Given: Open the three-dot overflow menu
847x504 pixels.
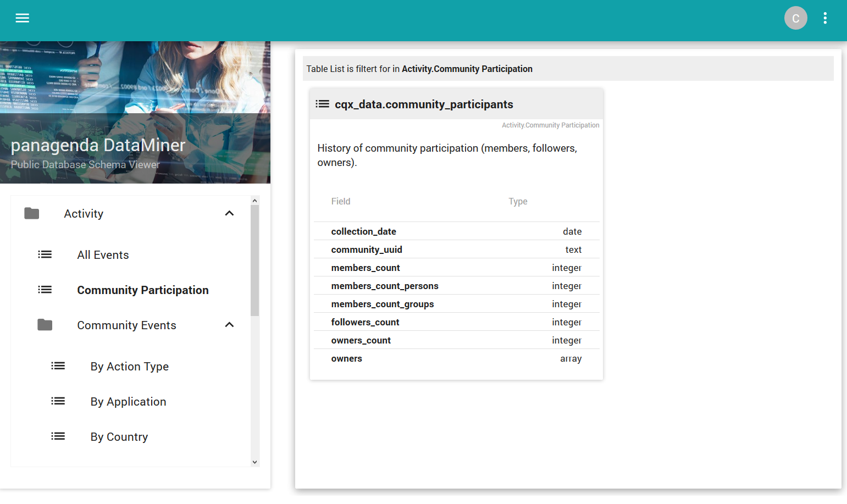Looking at the screenshot, I should coord(824,18).
